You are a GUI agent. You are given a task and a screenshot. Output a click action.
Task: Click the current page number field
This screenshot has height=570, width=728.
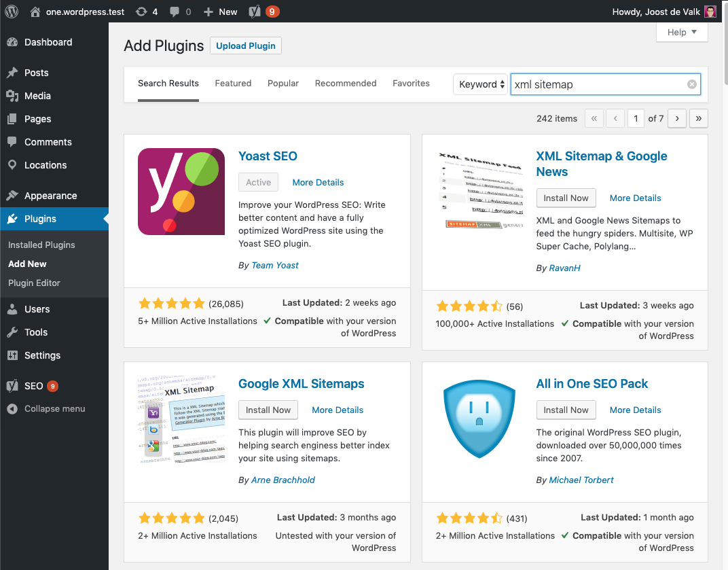(636, 118)
